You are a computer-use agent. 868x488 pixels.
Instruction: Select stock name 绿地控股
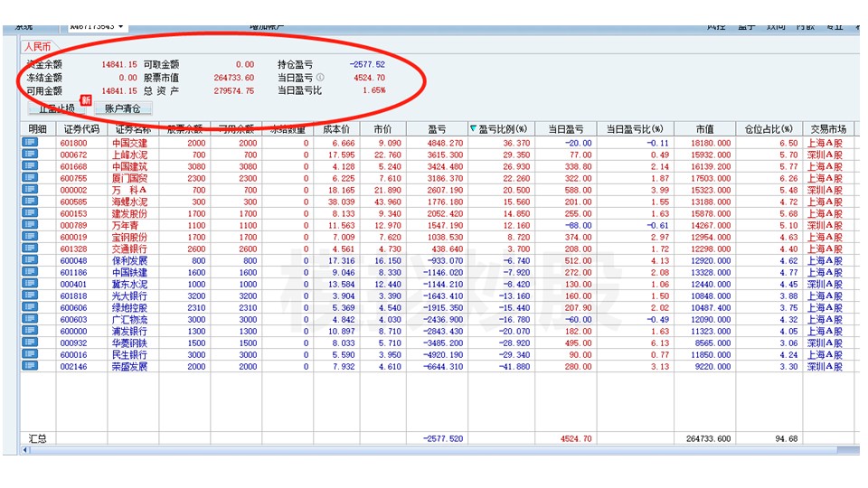click(129, 307)
